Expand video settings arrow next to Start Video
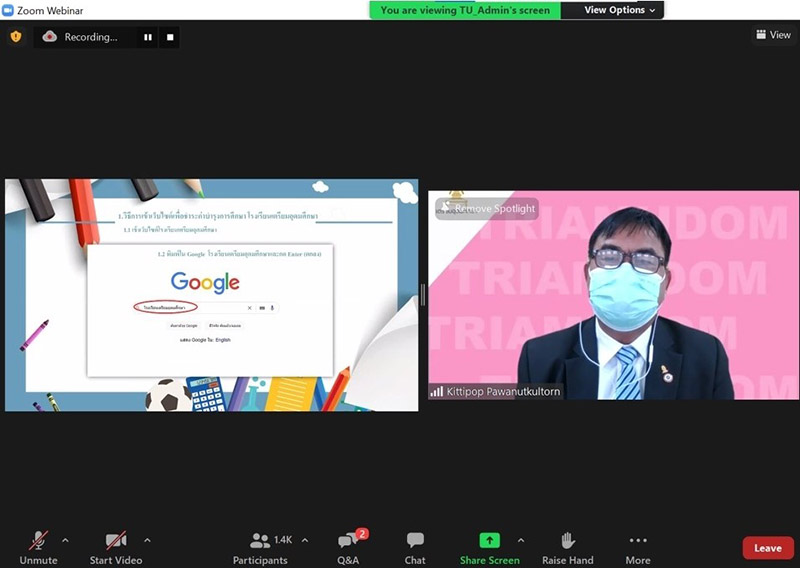The height and width of the screenshot is (568, 800). tap(147, 540)
